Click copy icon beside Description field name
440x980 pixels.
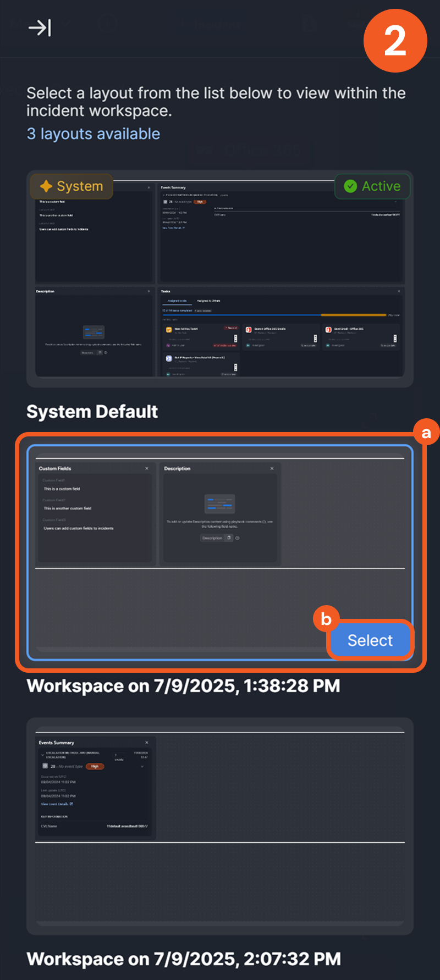click(x=229, y=538)
